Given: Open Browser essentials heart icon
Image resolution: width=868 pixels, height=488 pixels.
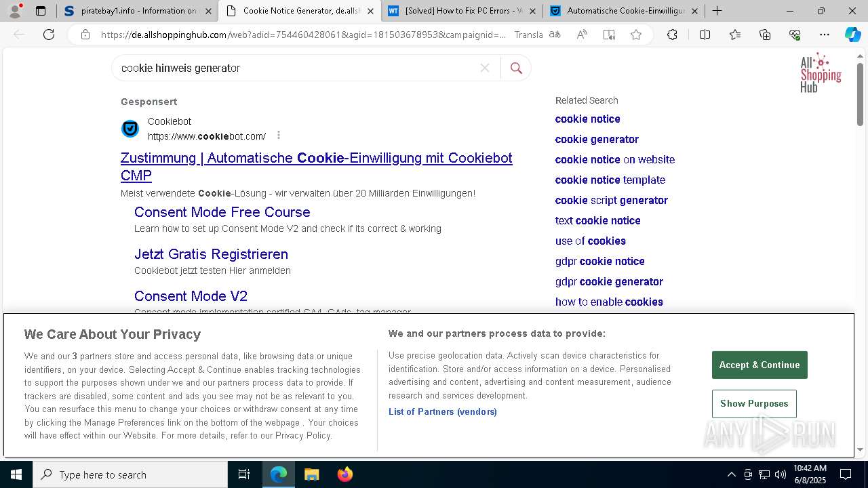Looking at the screenshot, I should pos(795,35).
